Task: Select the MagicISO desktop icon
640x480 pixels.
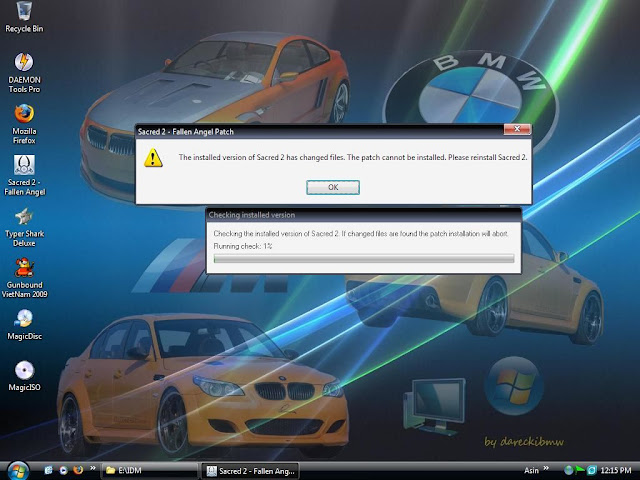Action: pyautogui.click(x=24, y=376)
